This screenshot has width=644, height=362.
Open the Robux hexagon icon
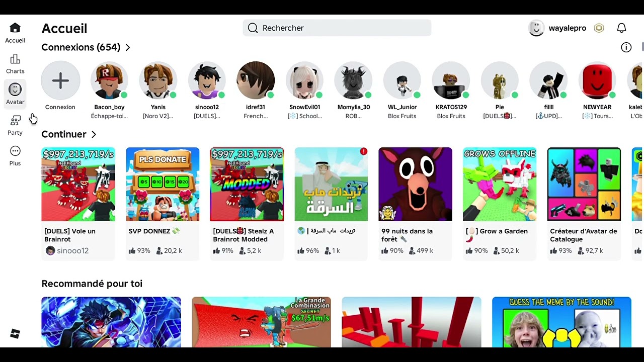599,28
